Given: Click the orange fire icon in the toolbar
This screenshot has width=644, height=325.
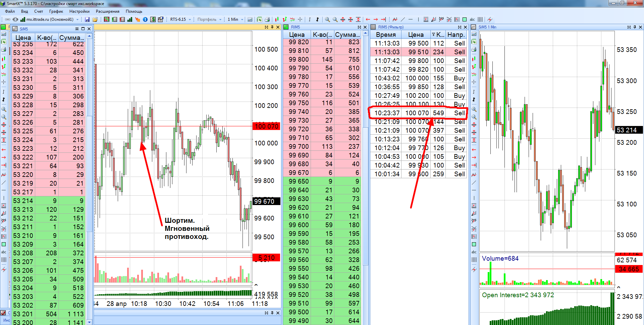Looking at the screenshot, I should pyautogui.click(x=138, y=19).
